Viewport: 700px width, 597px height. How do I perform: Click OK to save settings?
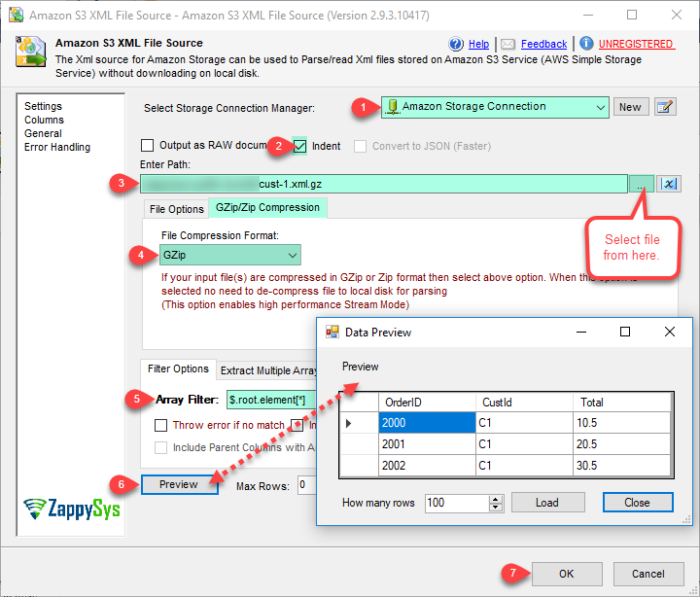click(567, 574)
